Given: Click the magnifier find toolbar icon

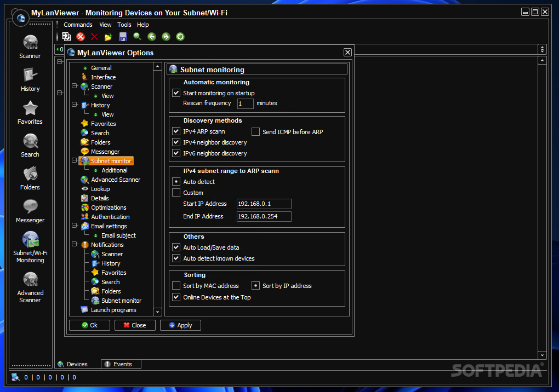Looking at the screenshot, I should pos(137,36).
